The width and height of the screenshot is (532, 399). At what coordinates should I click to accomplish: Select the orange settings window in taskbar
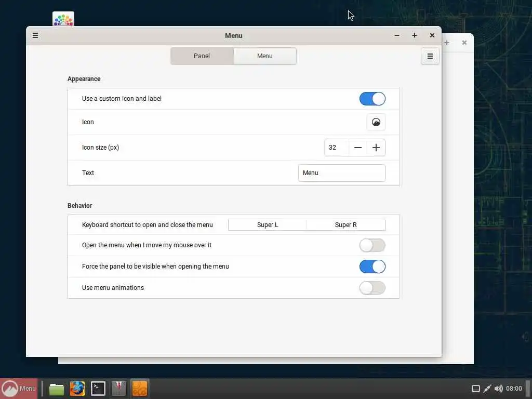click(139, 389)
